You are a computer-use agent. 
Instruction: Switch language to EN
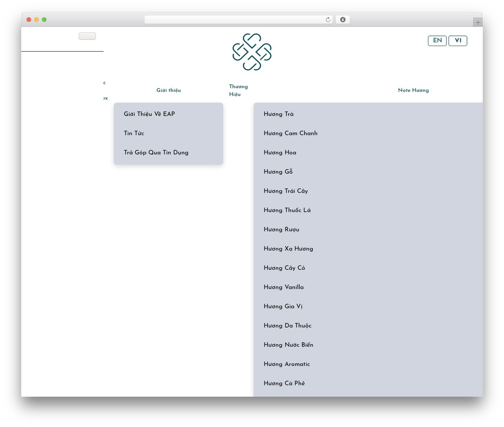[437, 41]
